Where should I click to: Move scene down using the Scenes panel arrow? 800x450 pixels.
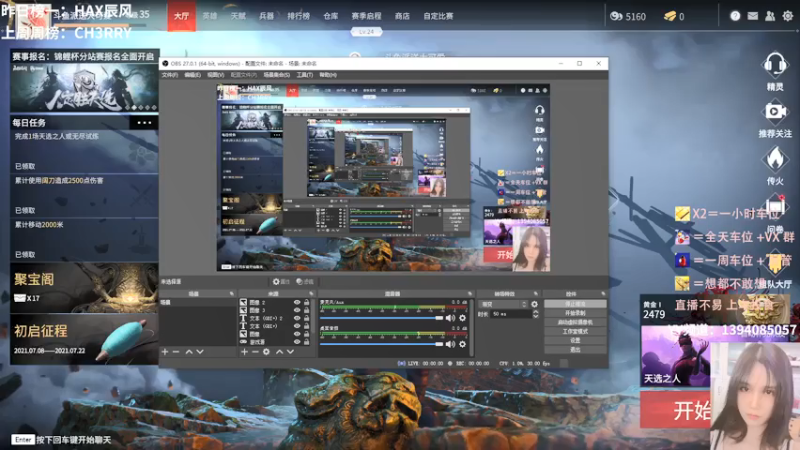tap(200, 352)
